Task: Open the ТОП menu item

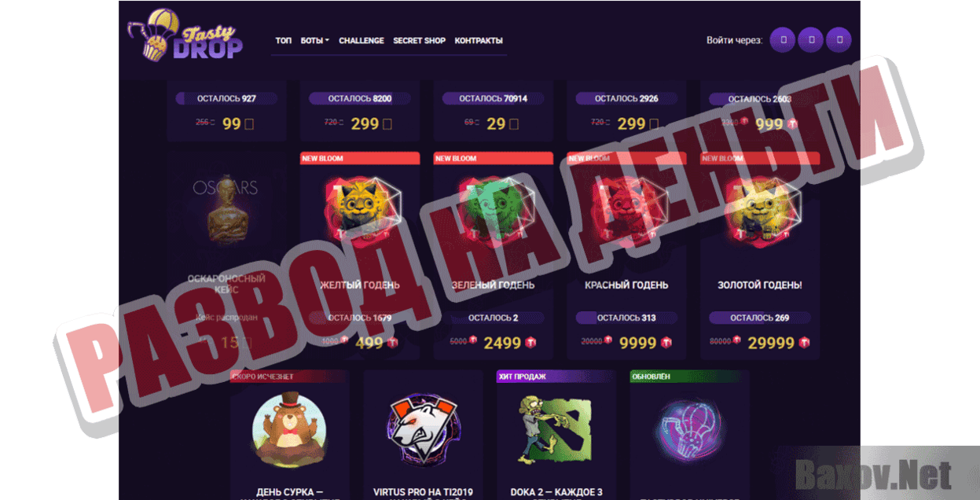Action: tap(283, 41)
